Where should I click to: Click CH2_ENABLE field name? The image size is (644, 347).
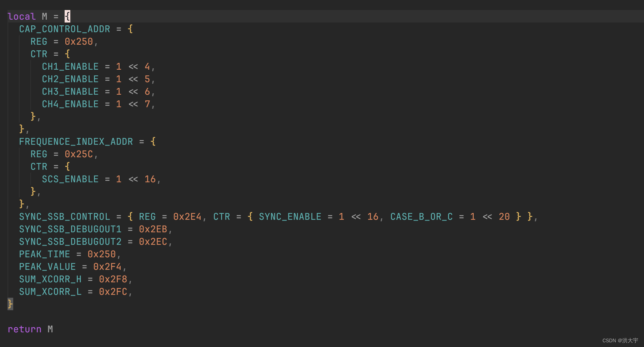pos(70,79)
